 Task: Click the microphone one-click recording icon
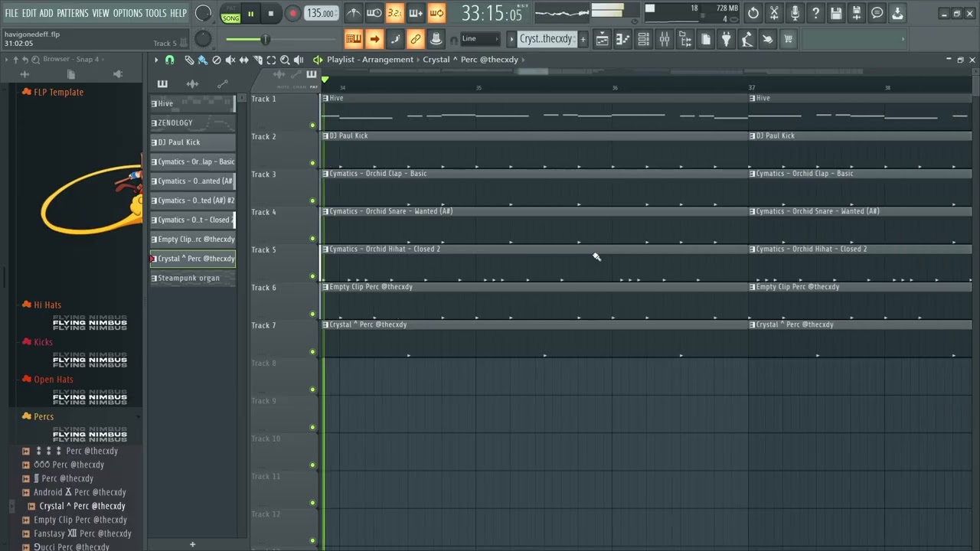coord(795,13)
